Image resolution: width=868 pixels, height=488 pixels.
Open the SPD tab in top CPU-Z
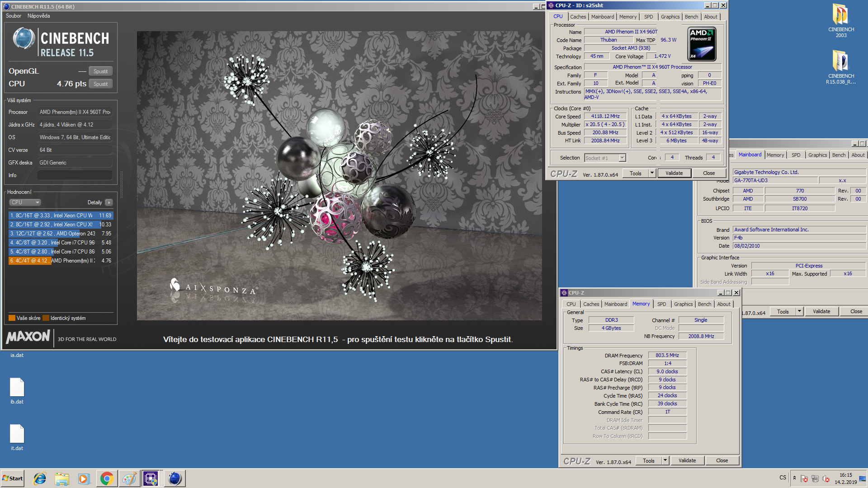point(648,17)
